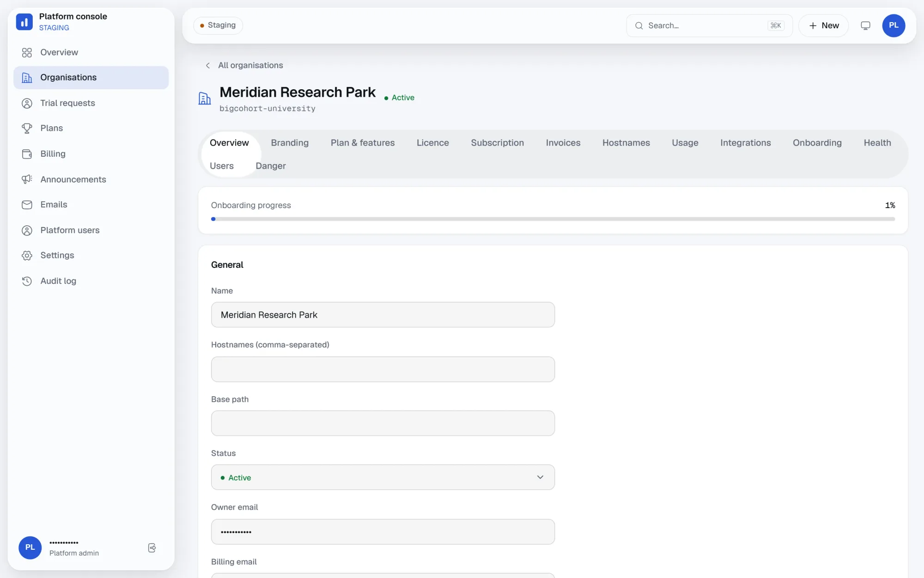Image resolution: width=924 pixels, height=578 pixels.
Task: Click the green Active status badge by title
Action: tap(399, 98)
